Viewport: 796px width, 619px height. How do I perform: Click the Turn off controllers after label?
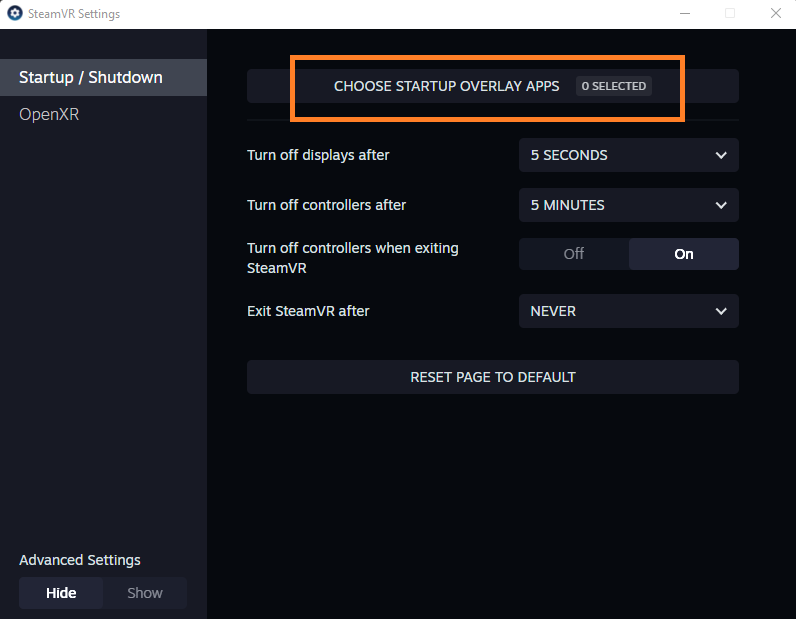point(326,205)
